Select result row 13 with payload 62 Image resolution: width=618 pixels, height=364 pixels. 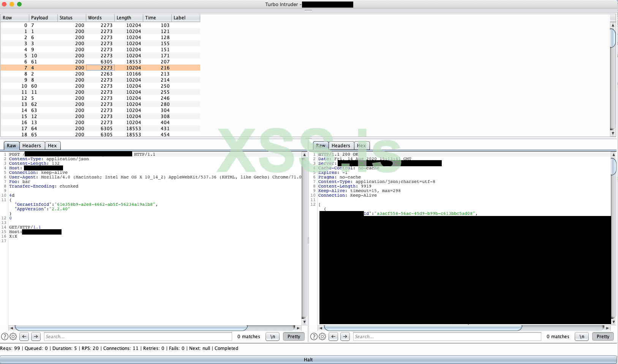100,104
